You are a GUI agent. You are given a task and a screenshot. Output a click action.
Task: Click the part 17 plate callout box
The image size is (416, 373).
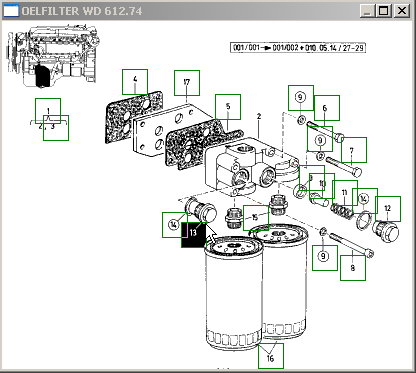[x=187, y=83]
